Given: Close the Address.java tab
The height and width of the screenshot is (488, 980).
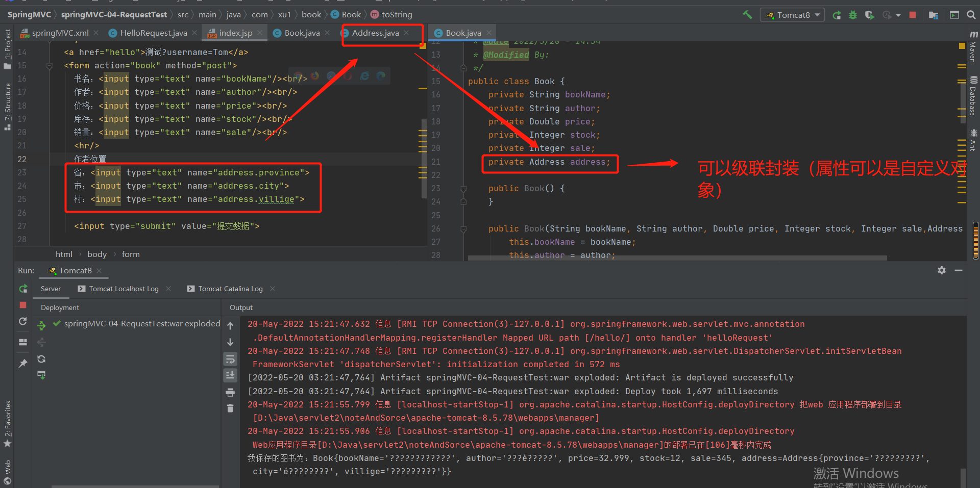Looking at the screenshot, I should tap(406, 33).
